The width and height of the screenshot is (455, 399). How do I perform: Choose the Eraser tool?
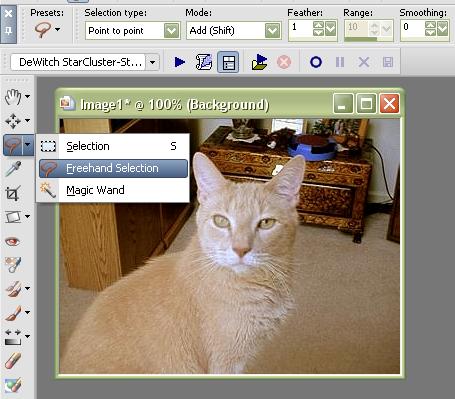point(13,361)
